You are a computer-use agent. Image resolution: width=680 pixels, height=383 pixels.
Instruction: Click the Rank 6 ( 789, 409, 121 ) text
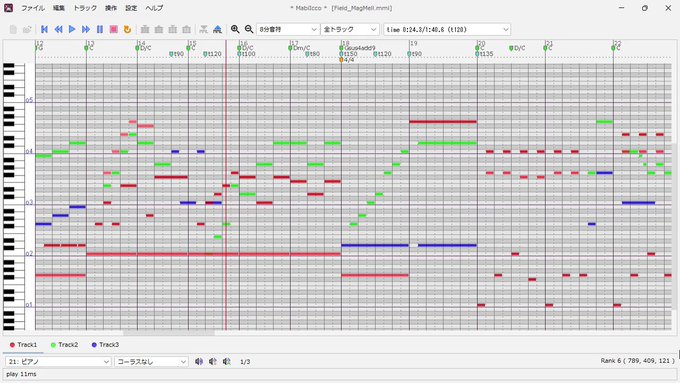pyautogui.click(x=638, y=361)
